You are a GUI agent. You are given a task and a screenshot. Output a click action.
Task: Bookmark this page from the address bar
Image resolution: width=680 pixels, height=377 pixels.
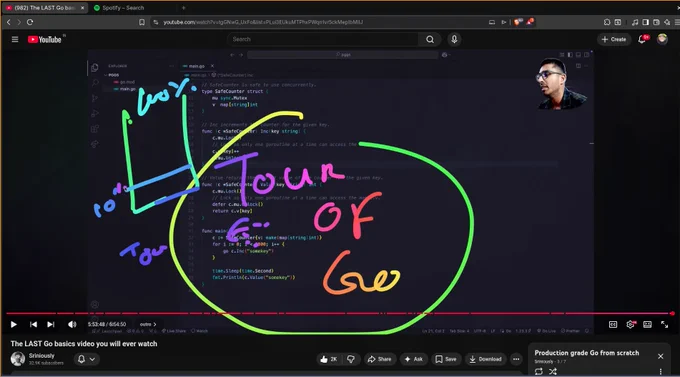142,22
